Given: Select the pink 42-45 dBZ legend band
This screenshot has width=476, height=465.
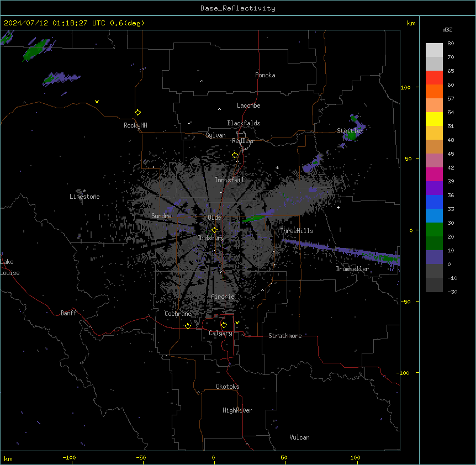Looking at the screenshot, I should [434, 161].
